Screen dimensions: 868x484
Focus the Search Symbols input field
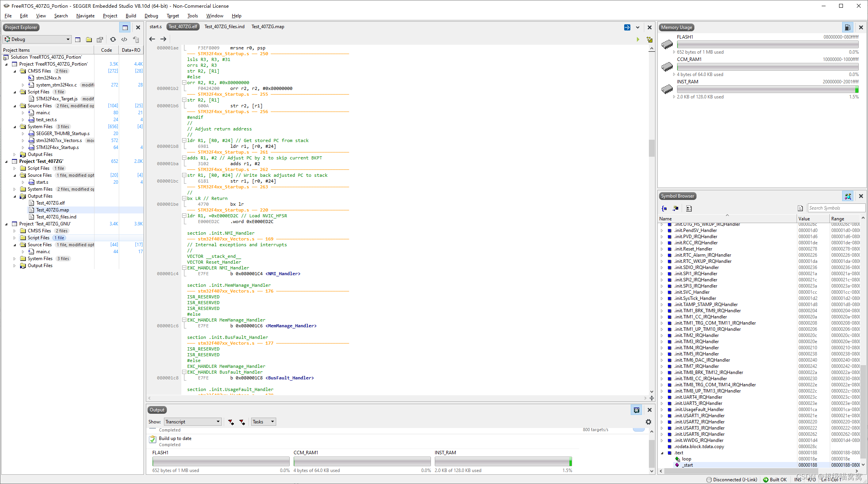(836, 208)
